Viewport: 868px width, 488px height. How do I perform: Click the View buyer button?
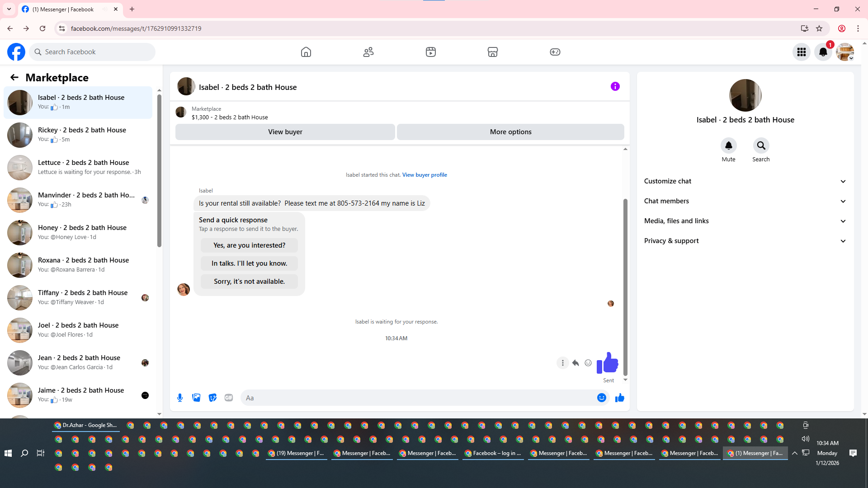point(285,132)
